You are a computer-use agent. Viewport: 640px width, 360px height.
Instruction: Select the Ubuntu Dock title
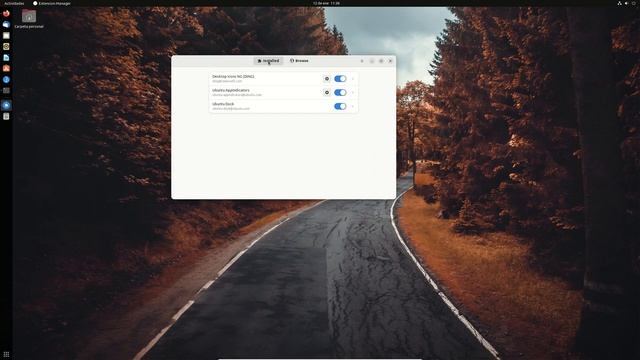(223, 104)
